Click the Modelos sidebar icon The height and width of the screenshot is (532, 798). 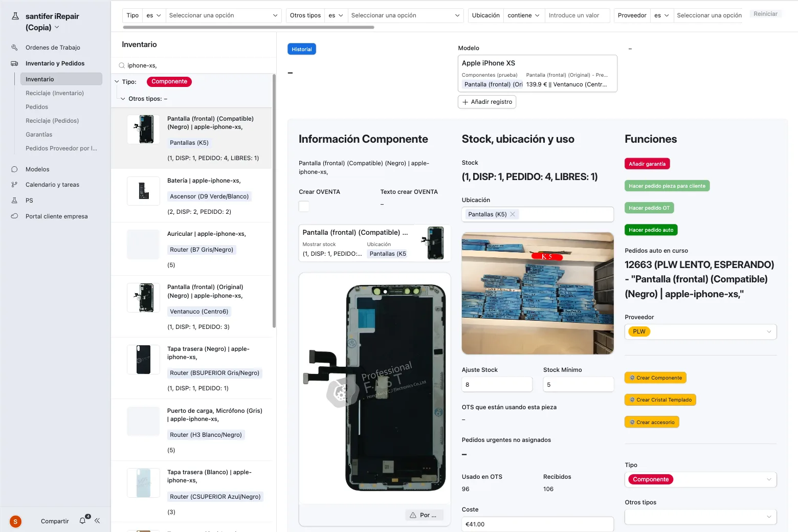14,169
